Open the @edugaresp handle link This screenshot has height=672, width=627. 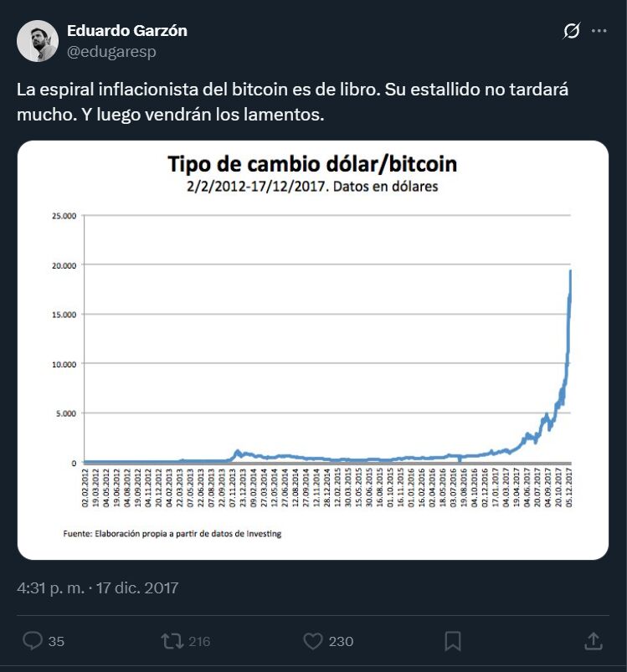point(111,51)
